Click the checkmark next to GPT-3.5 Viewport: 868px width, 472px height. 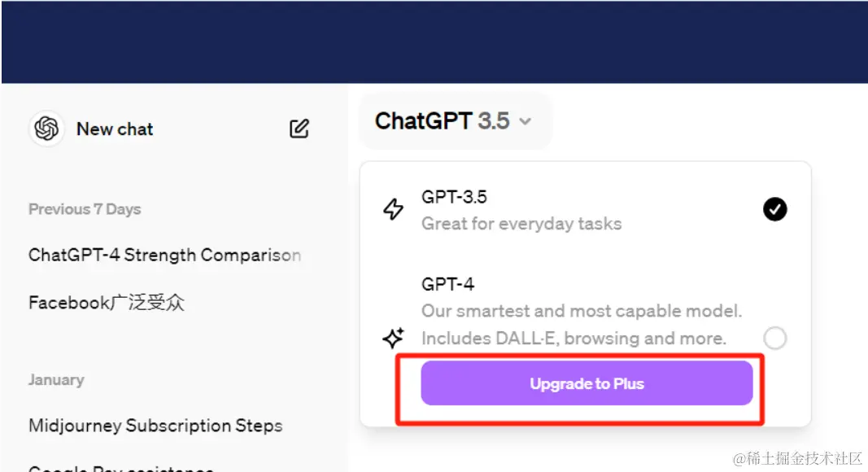[x=774, y=210]
